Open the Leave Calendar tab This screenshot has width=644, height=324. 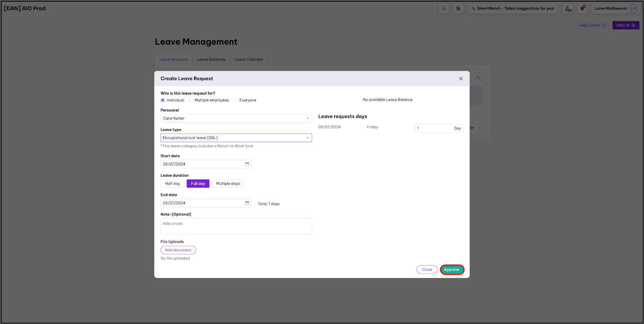pos(249,60)
